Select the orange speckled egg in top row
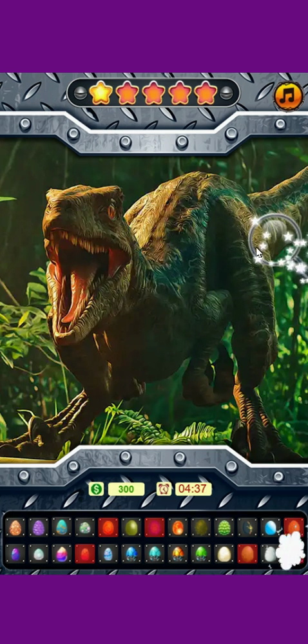Screen dimensions: 308x644 (15, 527)
